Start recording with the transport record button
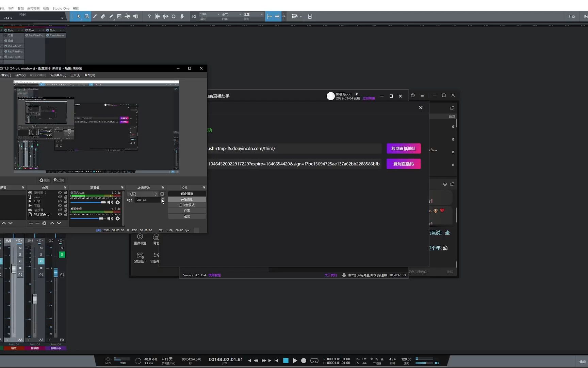 pyautogui.click(x=304, y=361)
